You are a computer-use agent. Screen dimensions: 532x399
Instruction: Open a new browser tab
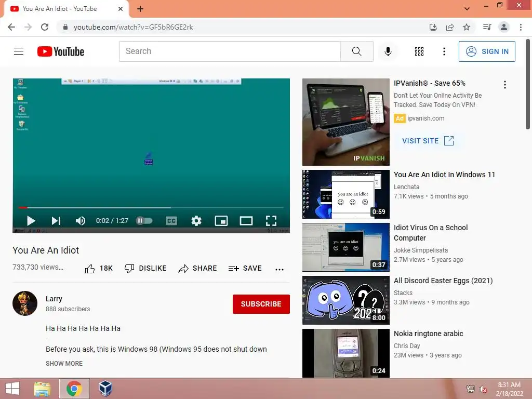point(140,9)
